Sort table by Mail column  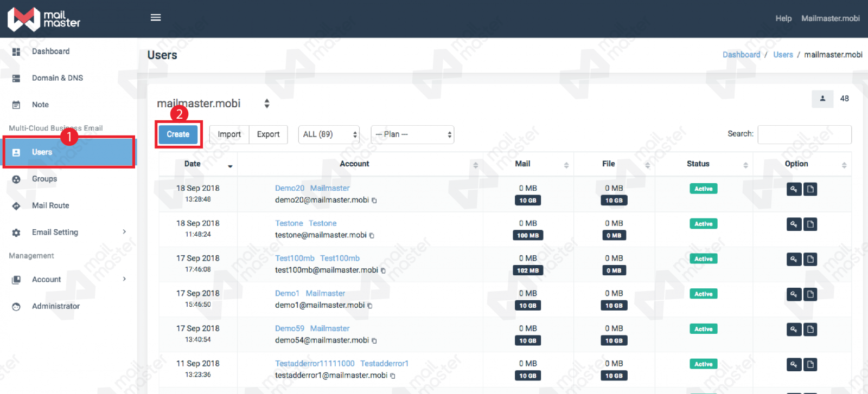(528, 164)
